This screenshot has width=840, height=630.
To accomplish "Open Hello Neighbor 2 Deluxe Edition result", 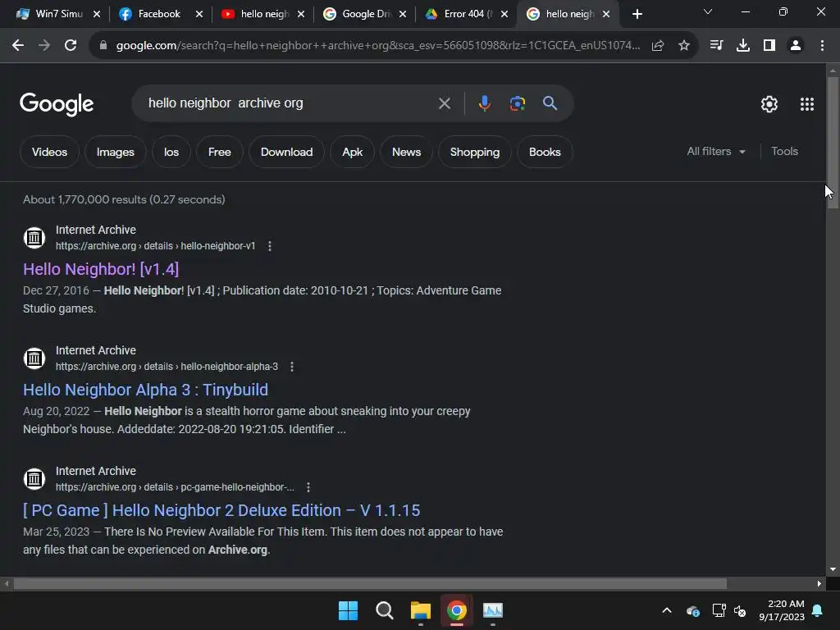I will tap(221, 510).
